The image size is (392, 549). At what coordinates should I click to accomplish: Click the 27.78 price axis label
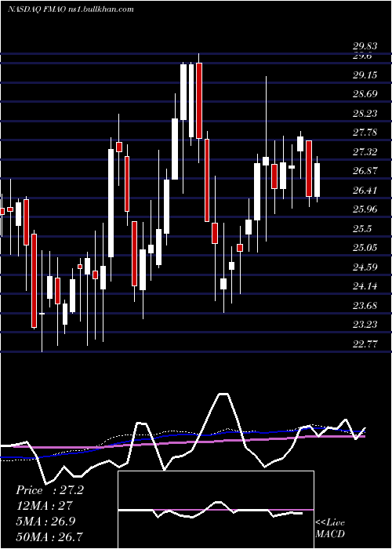coord(365,133)
